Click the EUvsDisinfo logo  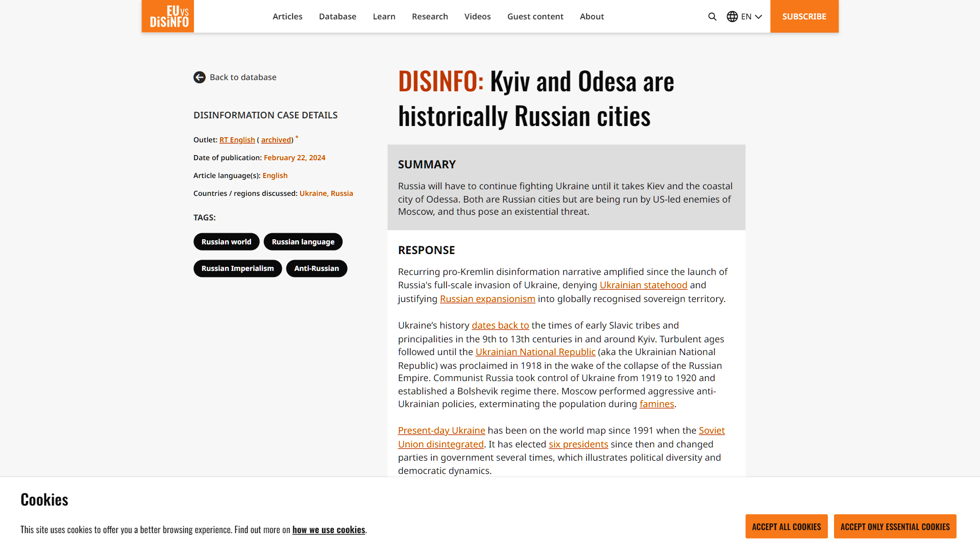pyautogui.click(x=168, y=16)
